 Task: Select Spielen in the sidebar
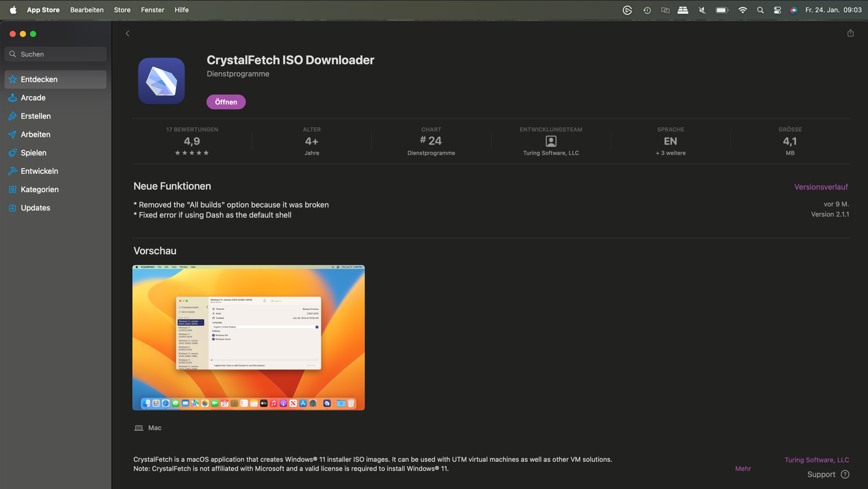(55, 153)
